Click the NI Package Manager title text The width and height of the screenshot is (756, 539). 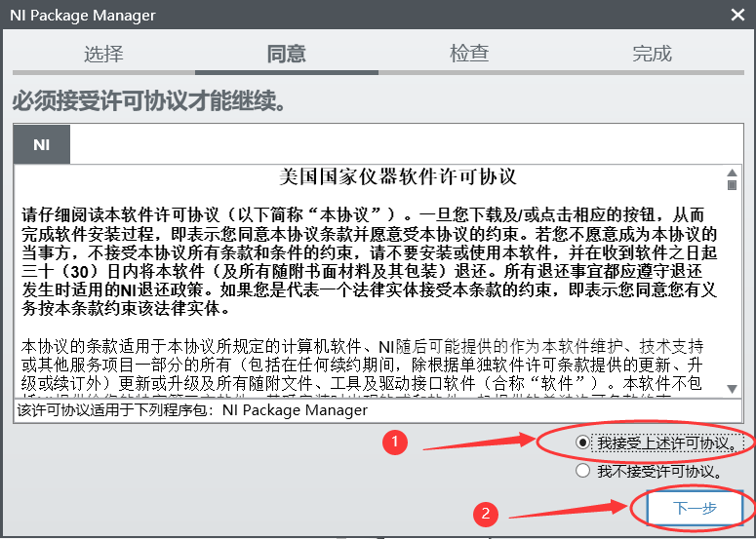83,15
